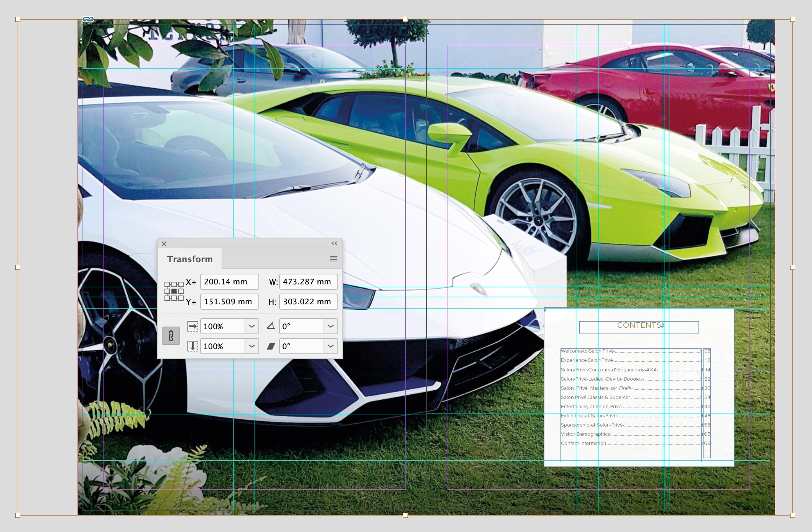
Task: Toggle constrain proportions for scaling chain button
Action: (x=171, y=336)
